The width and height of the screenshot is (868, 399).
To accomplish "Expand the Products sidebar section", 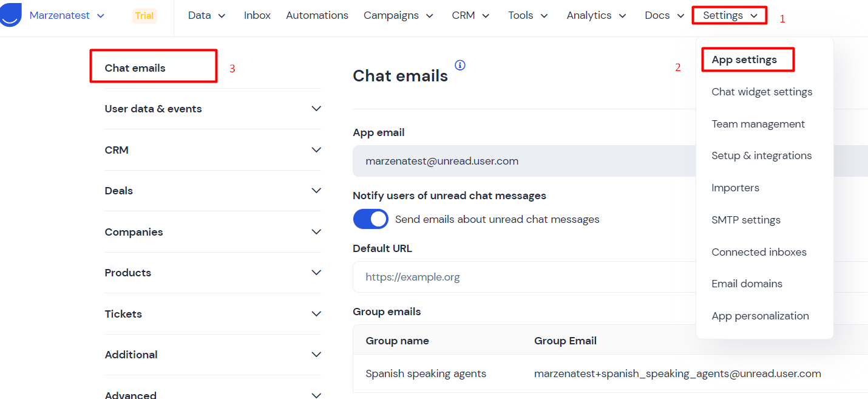I will [x=212, y=273].
